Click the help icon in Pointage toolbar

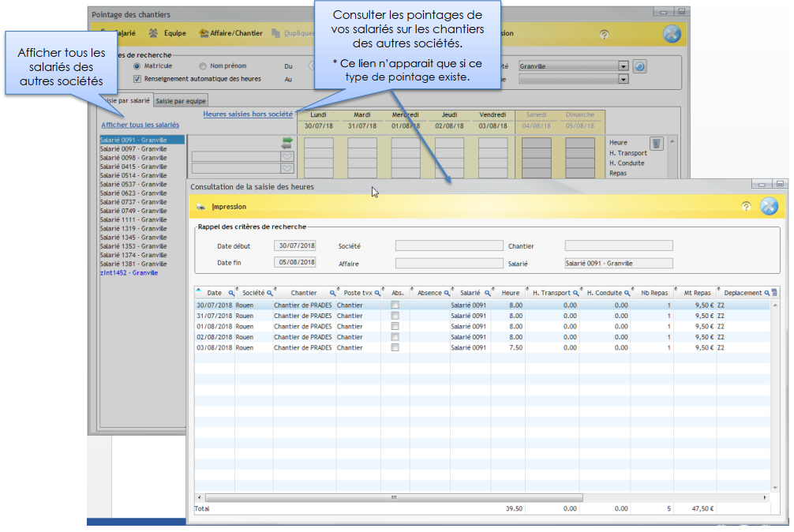(x=605, y=34)
